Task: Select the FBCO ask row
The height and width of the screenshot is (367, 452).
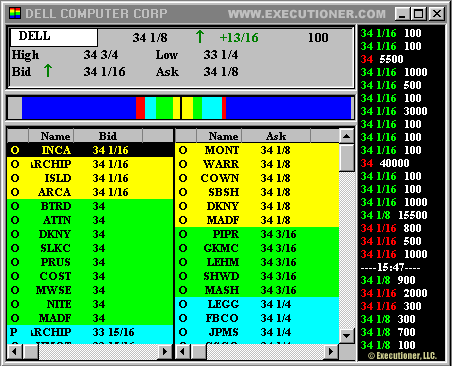Action: point(257,318)
